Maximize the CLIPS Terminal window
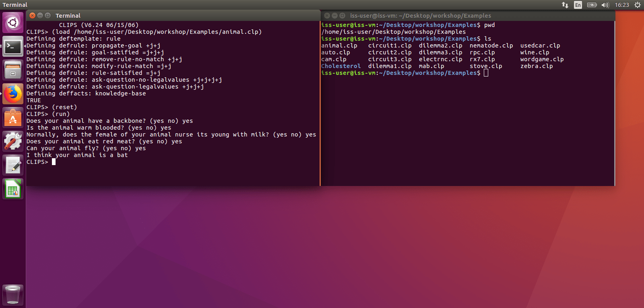The image size is (644, 308). pyautogui.click(x=47, y=15)
